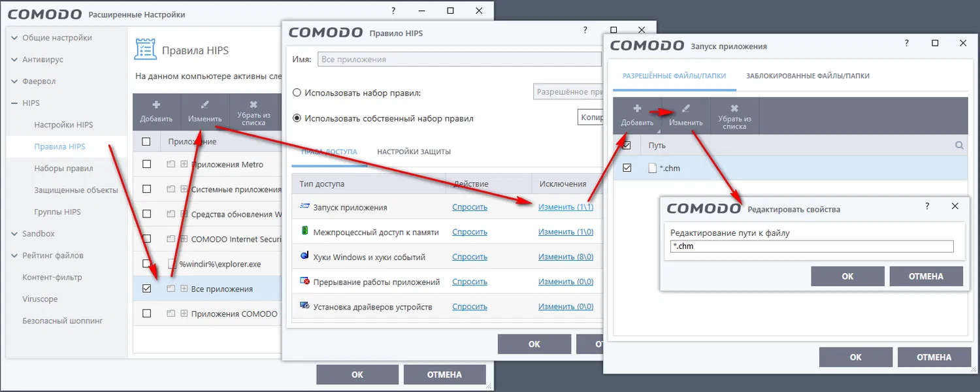Viewport: 980px width, 392px height.
Task: Click the Имя field showing Все приложения
Action: point(459,59)
